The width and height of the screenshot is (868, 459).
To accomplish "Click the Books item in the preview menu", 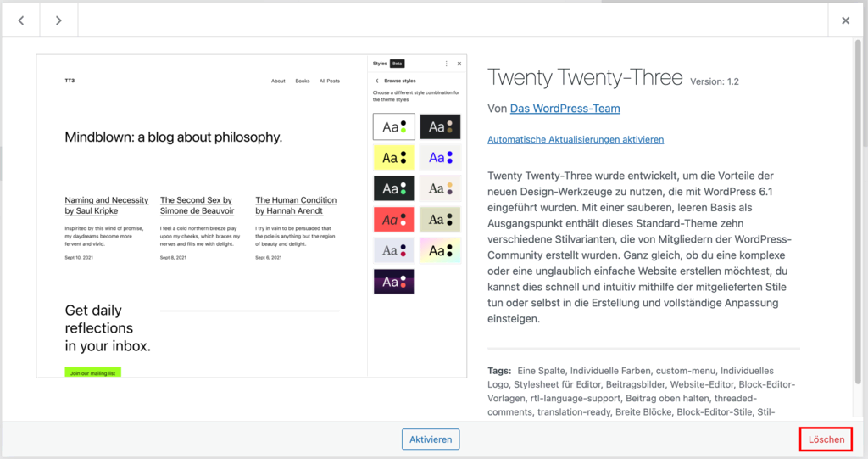I will pos(302,81).
